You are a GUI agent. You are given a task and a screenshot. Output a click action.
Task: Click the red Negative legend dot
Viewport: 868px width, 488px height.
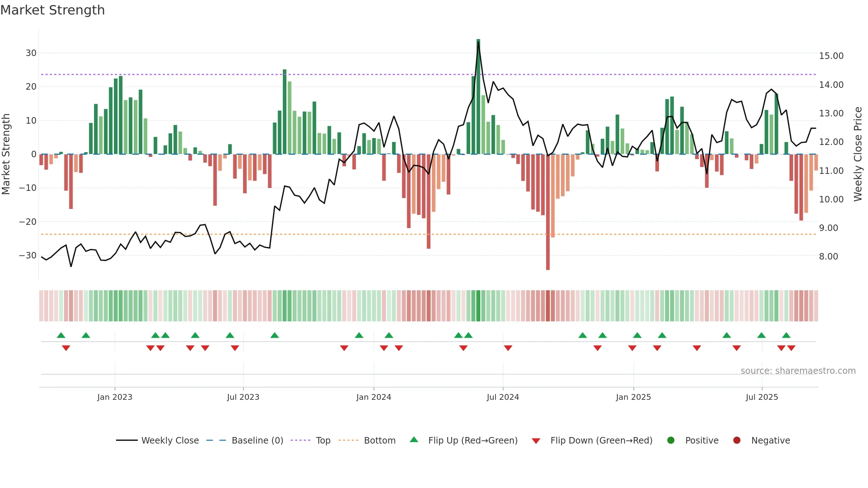[737, 440]
